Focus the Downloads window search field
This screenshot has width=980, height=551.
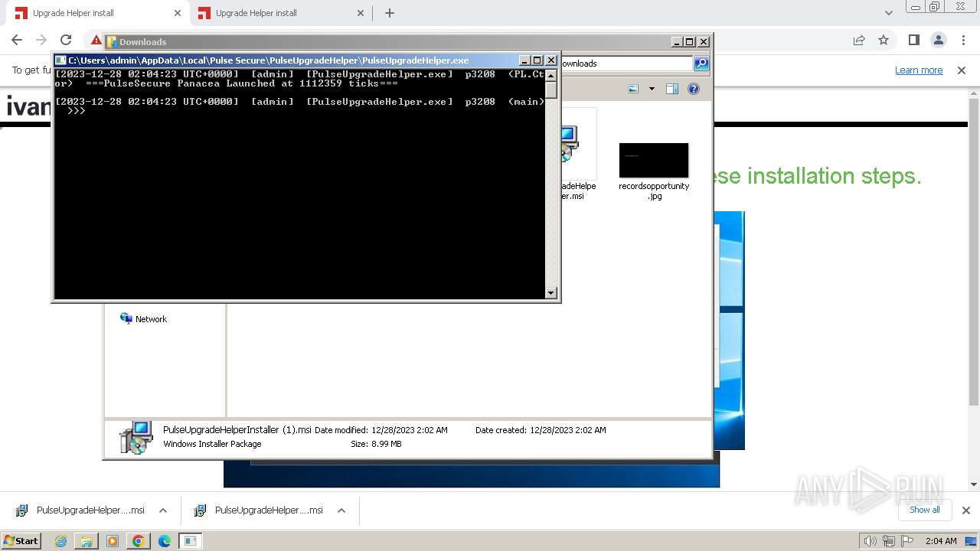(626, 64)
